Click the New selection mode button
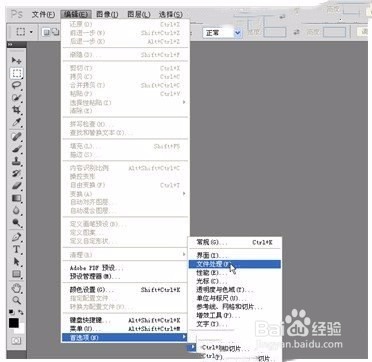Screen dimensions: 372x362 click(x=46, y=32)
